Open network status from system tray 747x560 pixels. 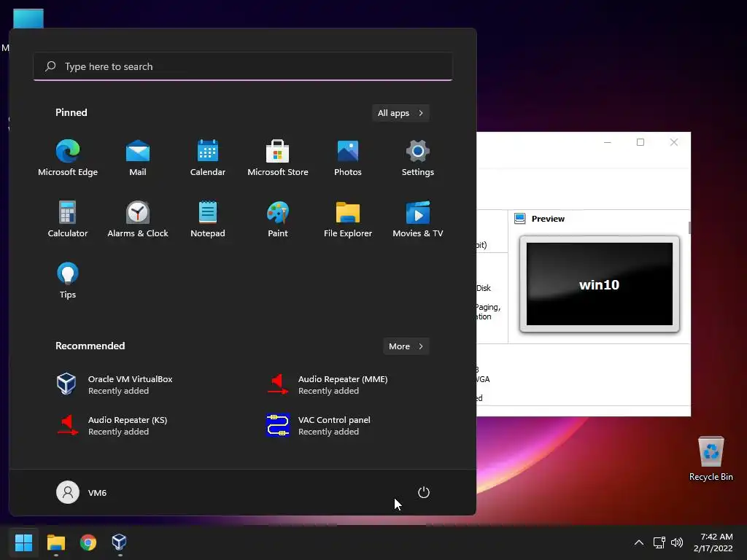pyautogui.click(x=659, y=542)
